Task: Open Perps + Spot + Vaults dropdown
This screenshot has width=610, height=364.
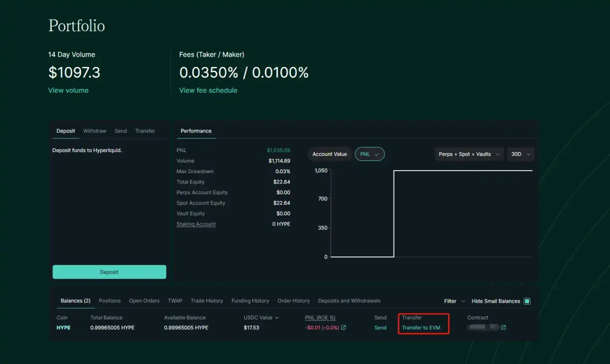Action: (469, 154)
